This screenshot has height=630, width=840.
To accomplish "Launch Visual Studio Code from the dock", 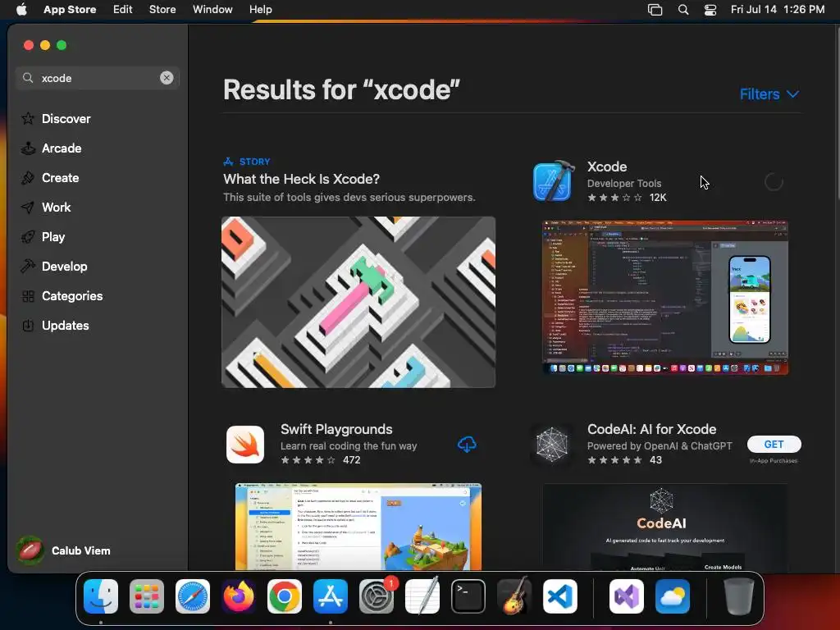I will click(x=559, y=596).
